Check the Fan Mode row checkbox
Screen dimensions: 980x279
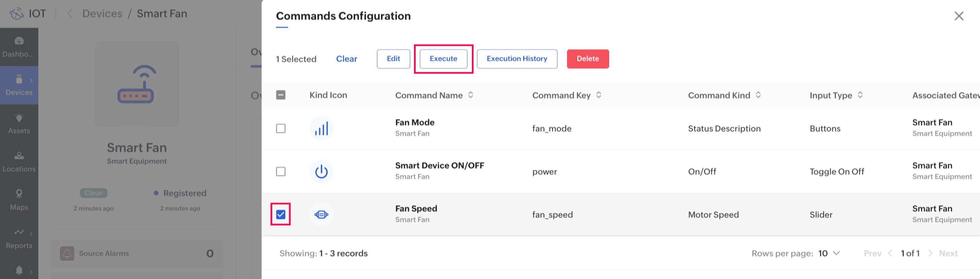[281, 129]
